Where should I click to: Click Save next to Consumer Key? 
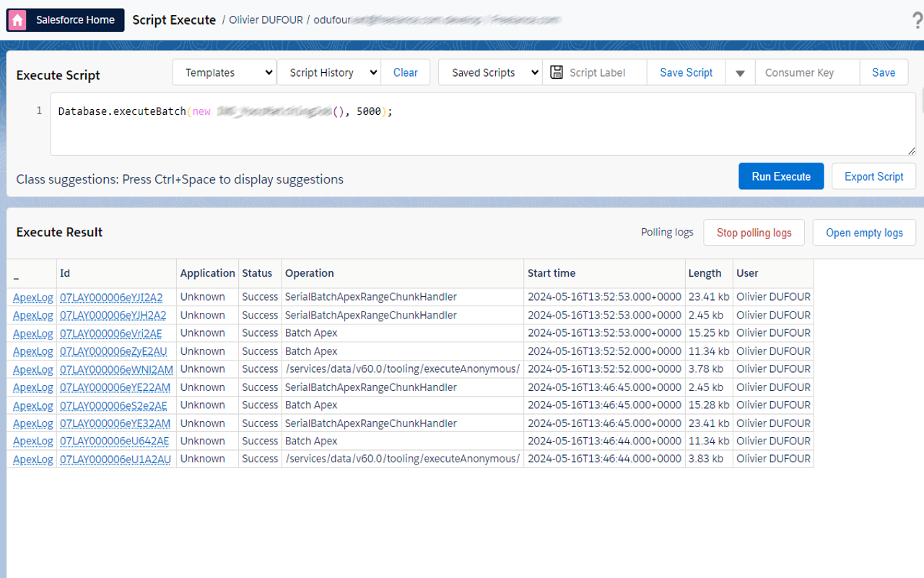coord(884,72)
